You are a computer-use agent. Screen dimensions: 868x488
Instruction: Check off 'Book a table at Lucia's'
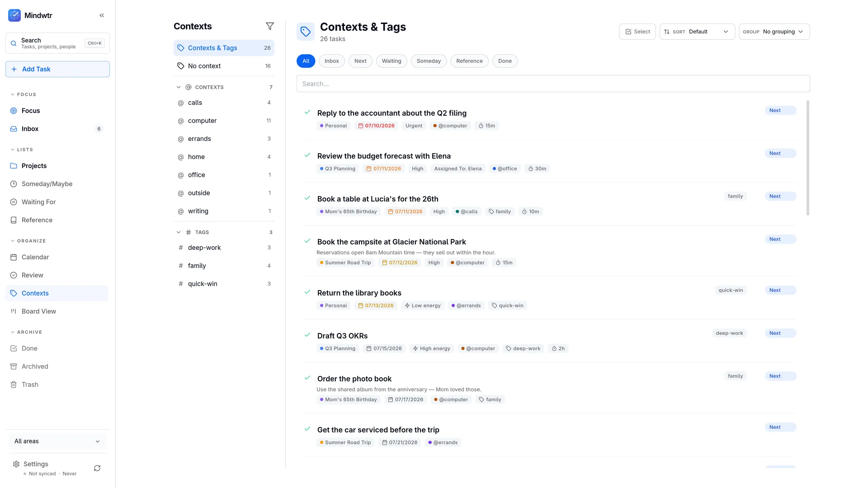click(307, 198)
